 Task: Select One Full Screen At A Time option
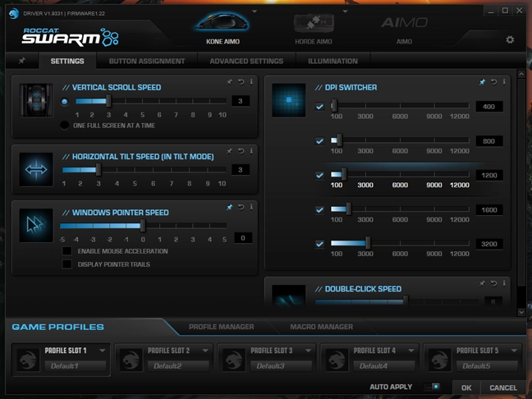click(65, 125)
